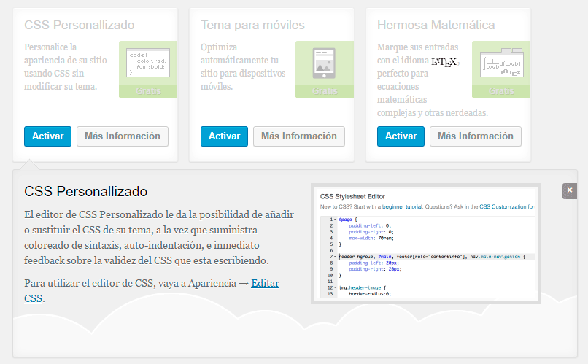Open the CSS Stylesheet Editor screenshot thumbnail
588x364 pixels.
click(x=425, y=244)
